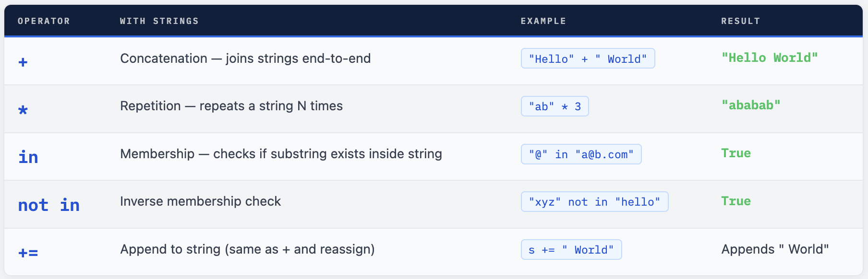
Task: Select the 'not in' operator keyword
Action: (x=48, y=205)
